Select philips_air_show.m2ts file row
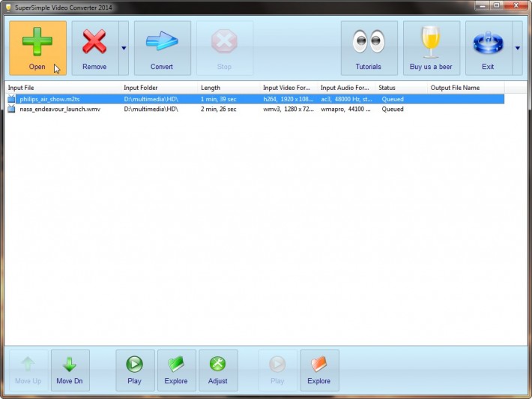Viewport: 532px width, 399px height. [x=255, y=99]
